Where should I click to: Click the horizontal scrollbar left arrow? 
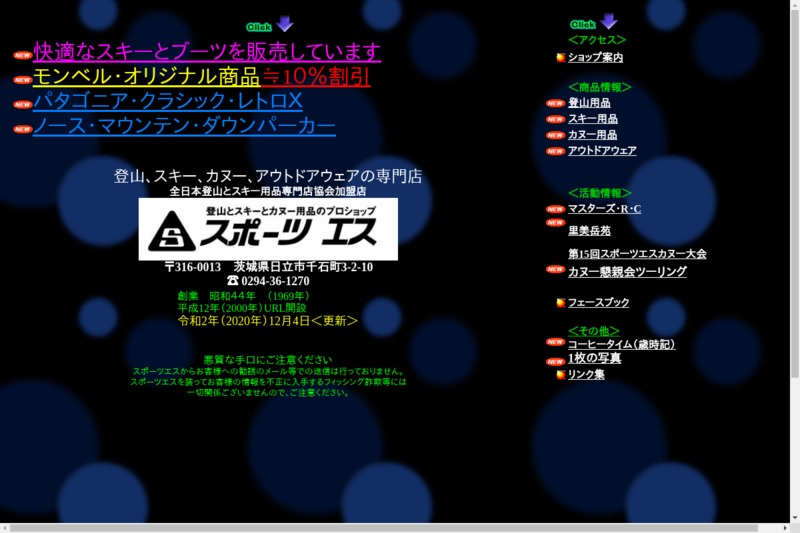(x=4, y=528)
